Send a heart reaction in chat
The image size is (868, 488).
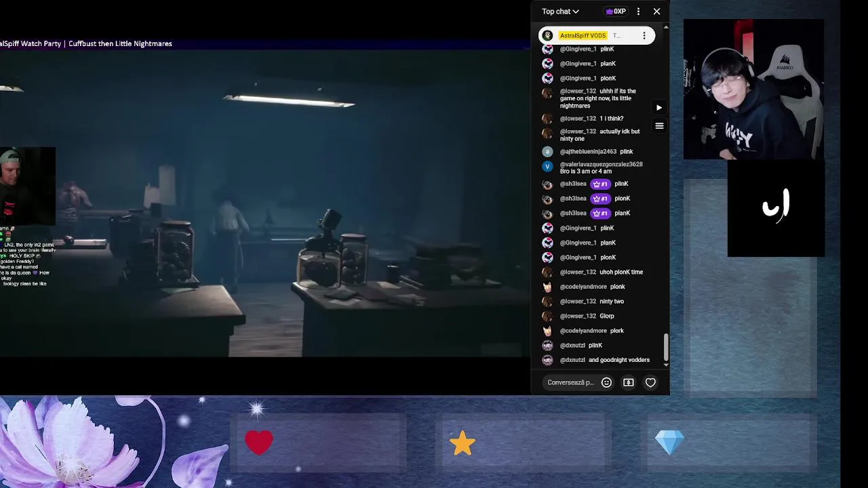coord(650,383)
